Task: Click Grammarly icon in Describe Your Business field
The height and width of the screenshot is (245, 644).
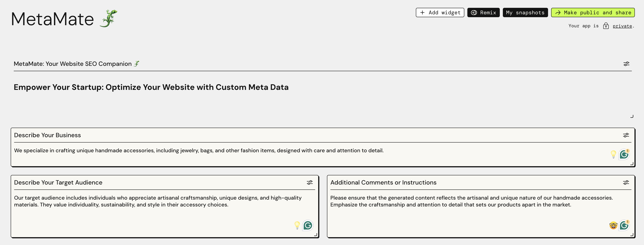Action: click(x=624, y=155)
